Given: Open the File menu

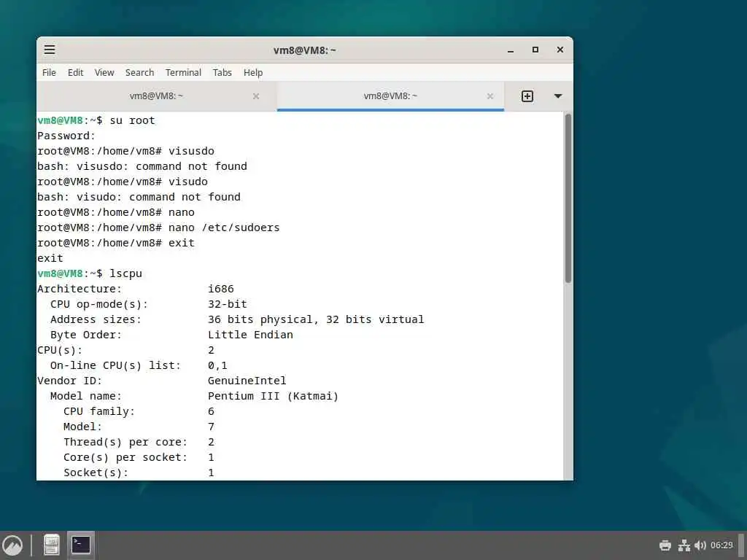Looking at the screenshot, I should click(x=49, y=72).
